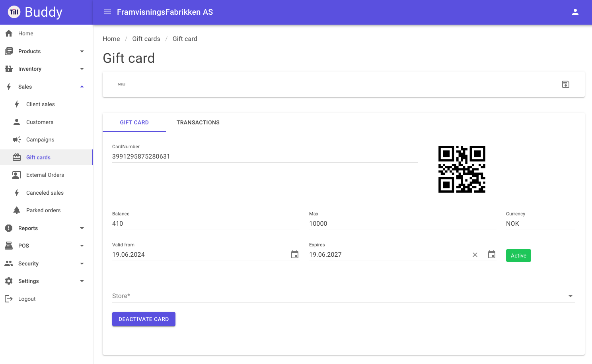Click the Deactivate Card button
Viewport: 592px width, 364px height.
(x=144, y=319)
